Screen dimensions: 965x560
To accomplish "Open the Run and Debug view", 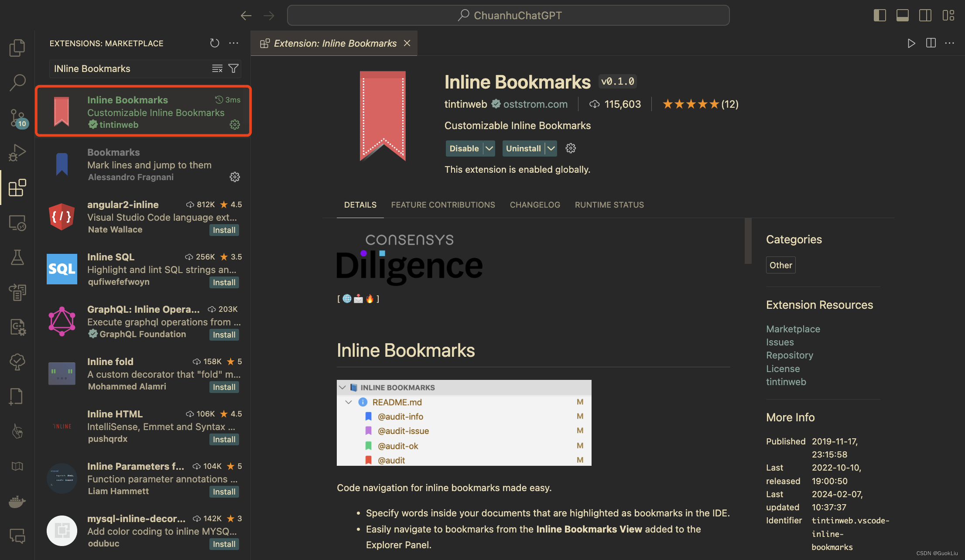I will [17, 153].
